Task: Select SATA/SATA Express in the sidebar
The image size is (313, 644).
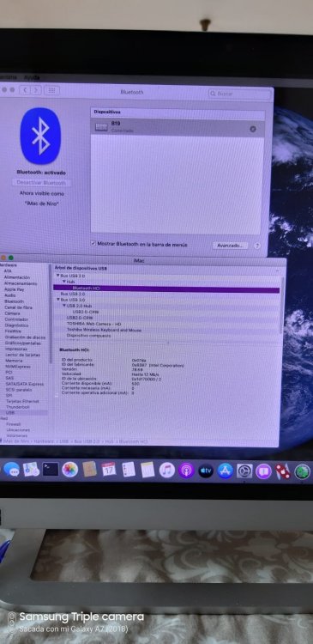Action: coord(24,384)
